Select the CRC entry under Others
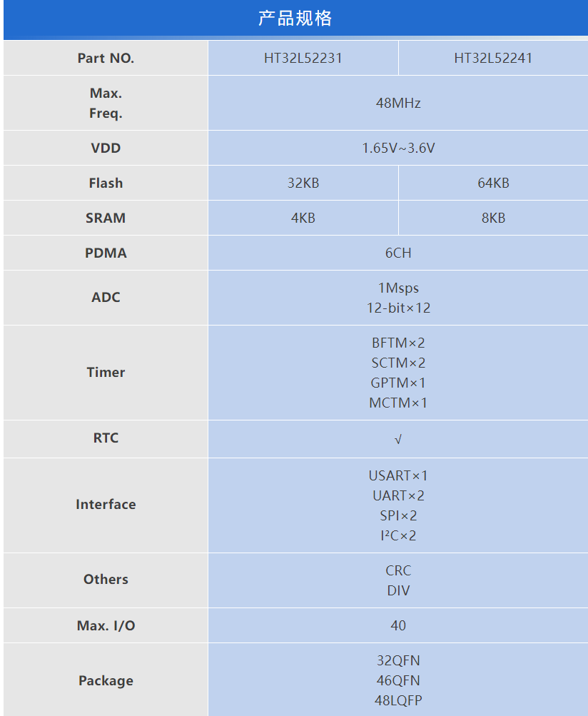 tap(398, 571)
